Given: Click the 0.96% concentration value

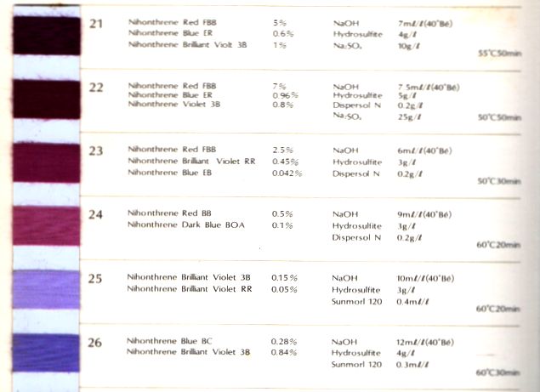Looking at the screenshot, I should 284,95.
